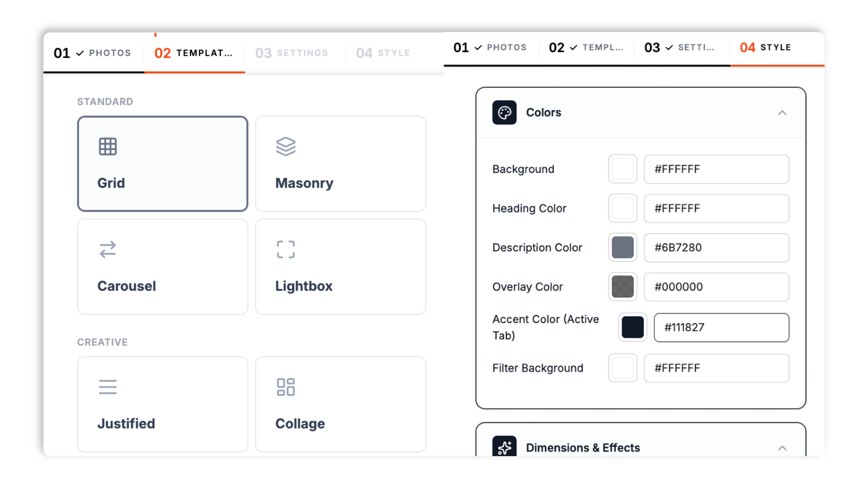Click the Colors section title
868x488 pixels.
(544, 113)
